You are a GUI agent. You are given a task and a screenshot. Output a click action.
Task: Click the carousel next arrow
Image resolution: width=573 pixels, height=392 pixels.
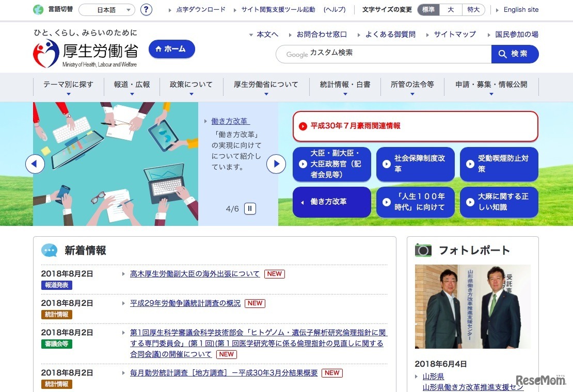coord(276,164)
